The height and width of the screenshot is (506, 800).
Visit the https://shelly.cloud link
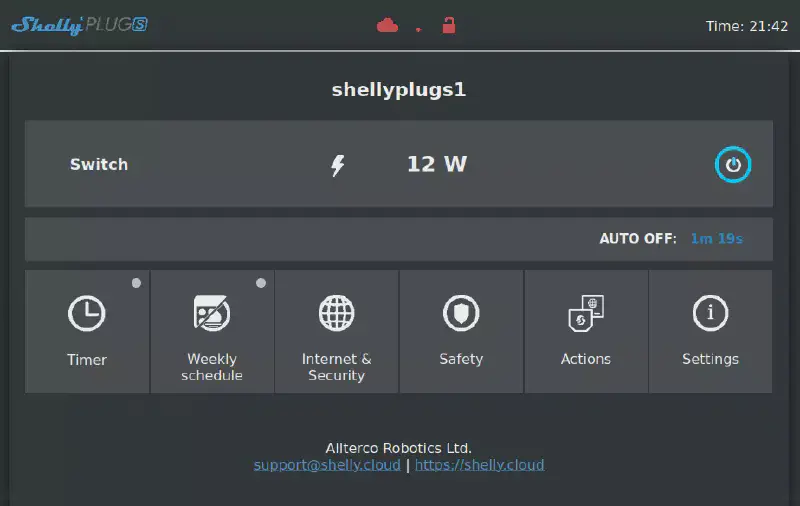[479, 465]
